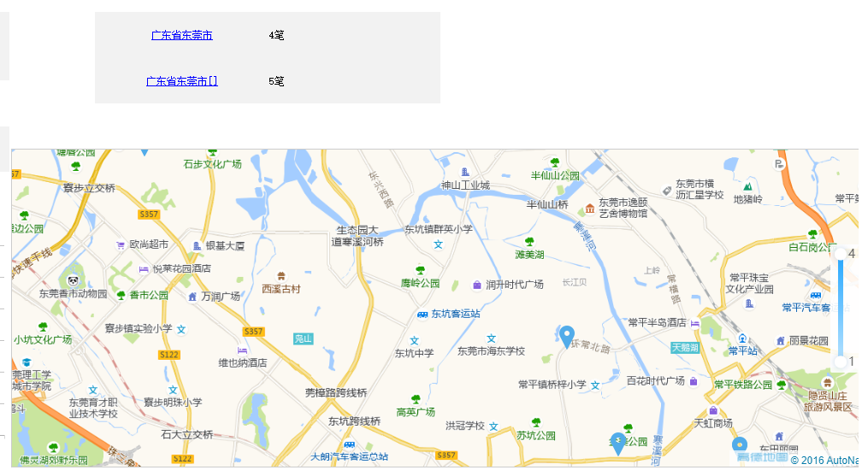This screenshot has height=476, width=868.
Task: Click the 东莞育才职业技术学校 school icon
Action: pos(93,391)
